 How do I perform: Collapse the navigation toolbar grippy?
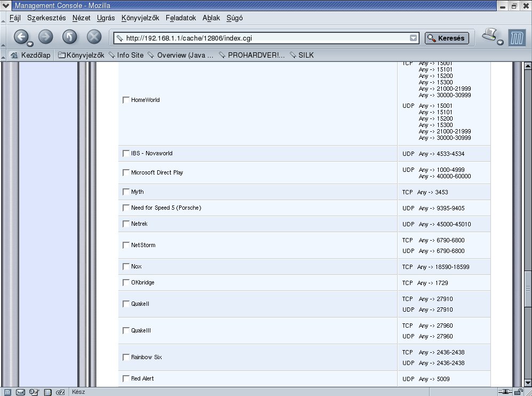(x=3, y=37)
